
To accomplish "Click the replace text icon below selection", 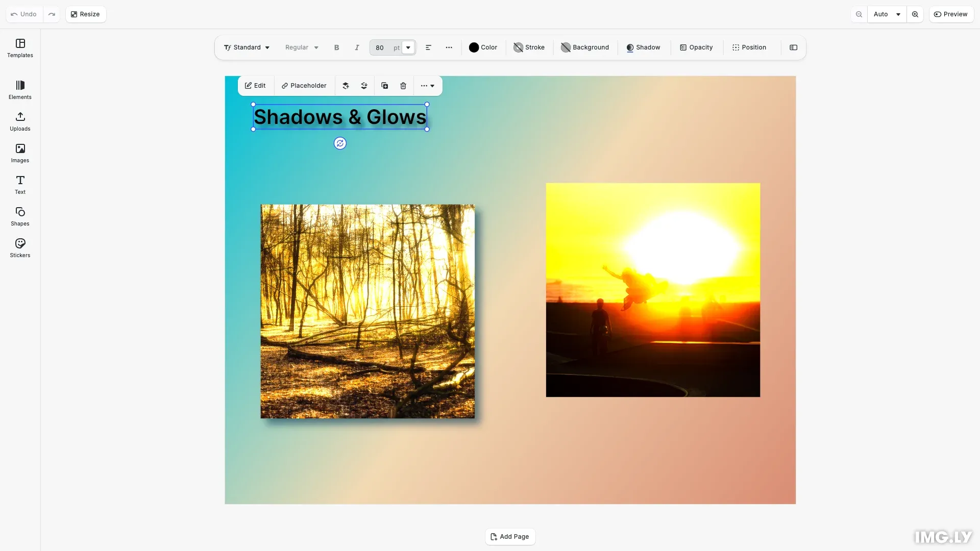I will pyautogui.click(x=340, y=143).
